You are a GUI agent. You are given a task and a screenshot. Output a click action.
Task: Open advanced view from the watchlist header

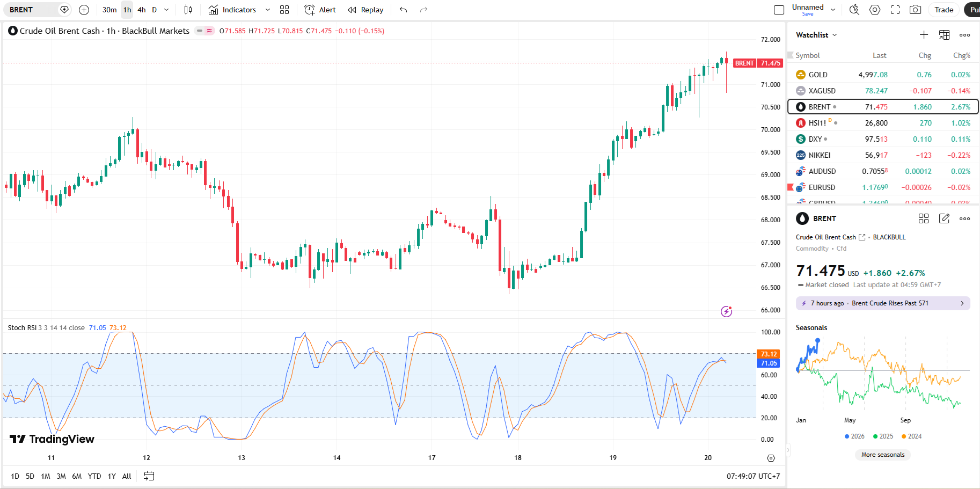944,35
